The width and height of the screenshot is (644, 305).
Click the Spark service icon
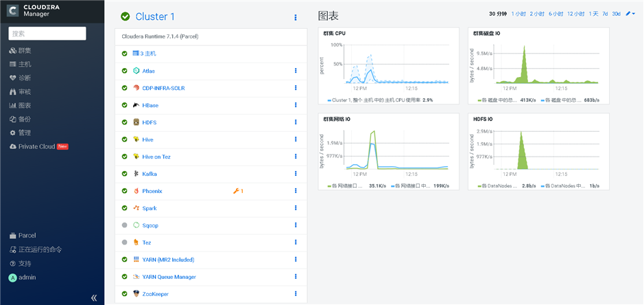[136, 208]
